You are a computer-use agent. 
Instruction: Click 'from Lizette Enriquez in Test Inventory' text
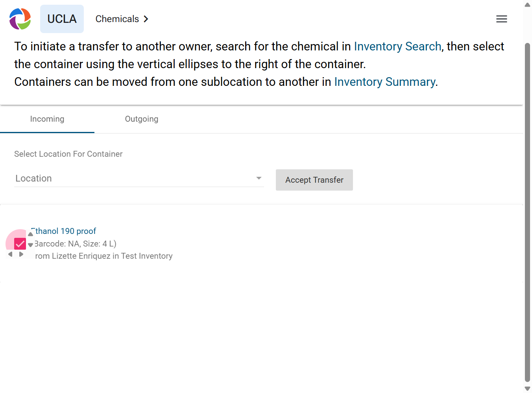[103, 256]
